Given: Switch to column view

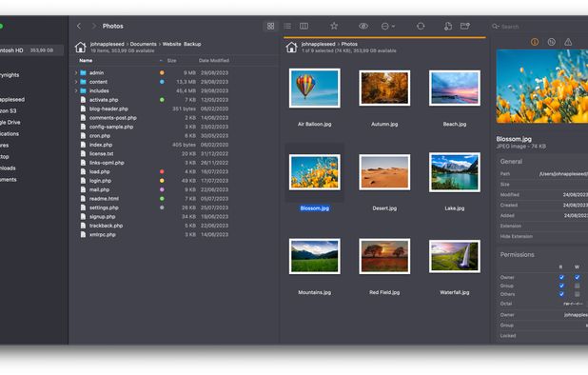Looking at the screenshot, I should tap(304, 26).
